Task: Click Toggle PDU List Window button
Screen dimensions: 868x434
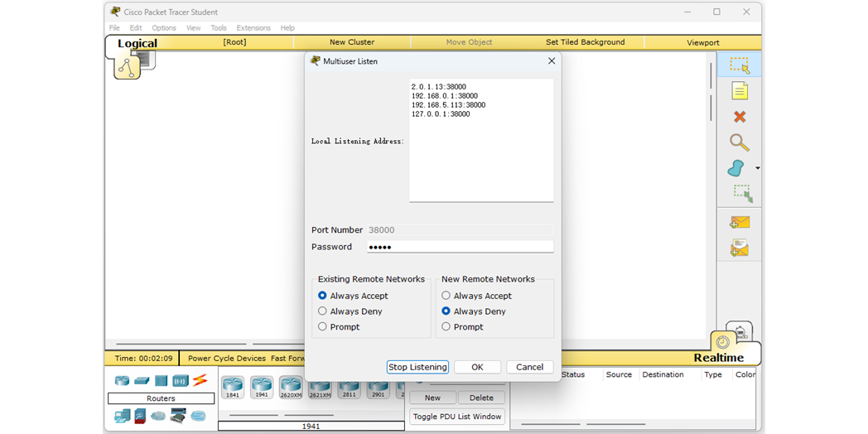Action: click(x=457, y=417)
